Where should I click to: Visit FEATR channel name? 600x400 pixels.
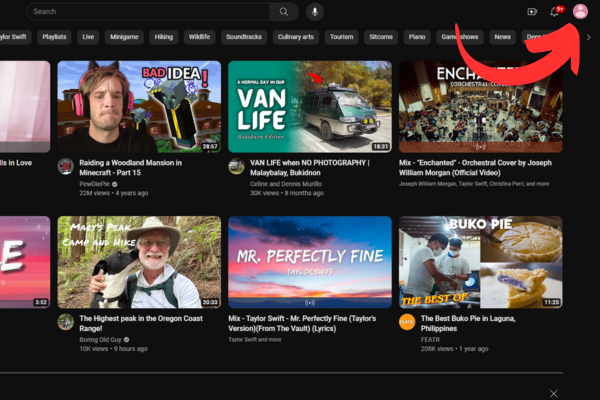(430, 340)
